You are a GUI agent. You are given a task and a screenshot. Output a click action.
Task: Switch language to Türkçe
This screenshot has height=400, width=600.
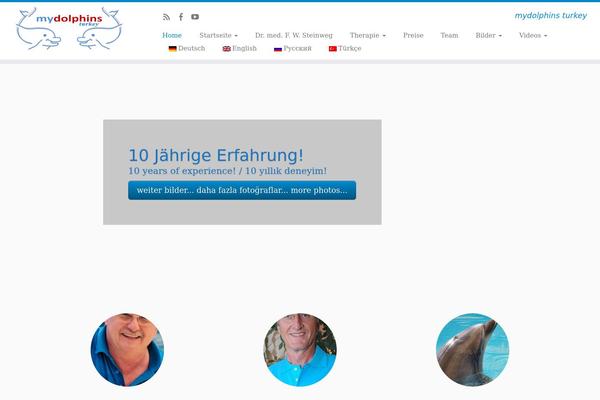[345, 49]
